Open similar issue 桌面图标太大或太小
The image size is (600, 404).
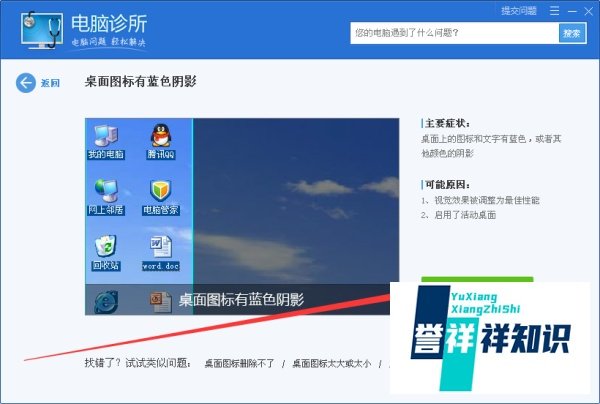coord(332,363)
